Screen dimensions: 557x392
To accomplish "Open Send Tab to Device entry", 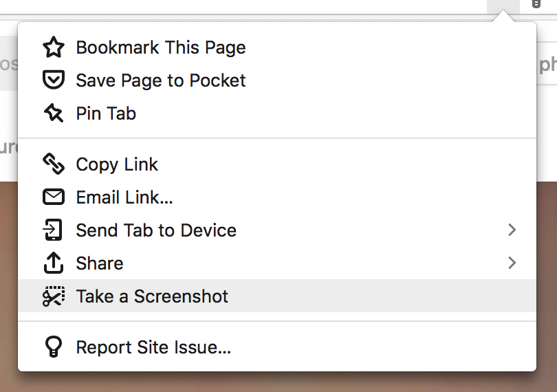I will pyautogui.click(x=156, y=230).
